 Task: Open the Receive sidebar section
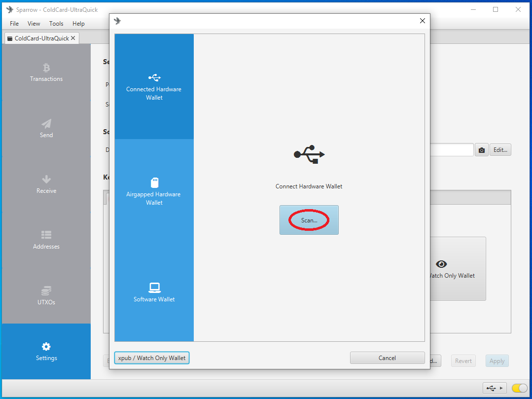(46, 184)
